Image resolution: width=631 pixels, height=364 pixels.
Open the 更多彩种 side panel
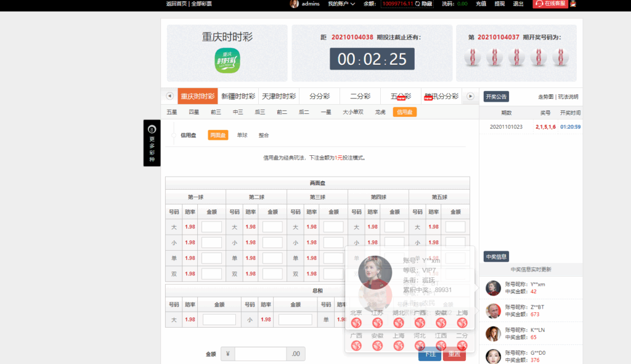coord(152,143)
